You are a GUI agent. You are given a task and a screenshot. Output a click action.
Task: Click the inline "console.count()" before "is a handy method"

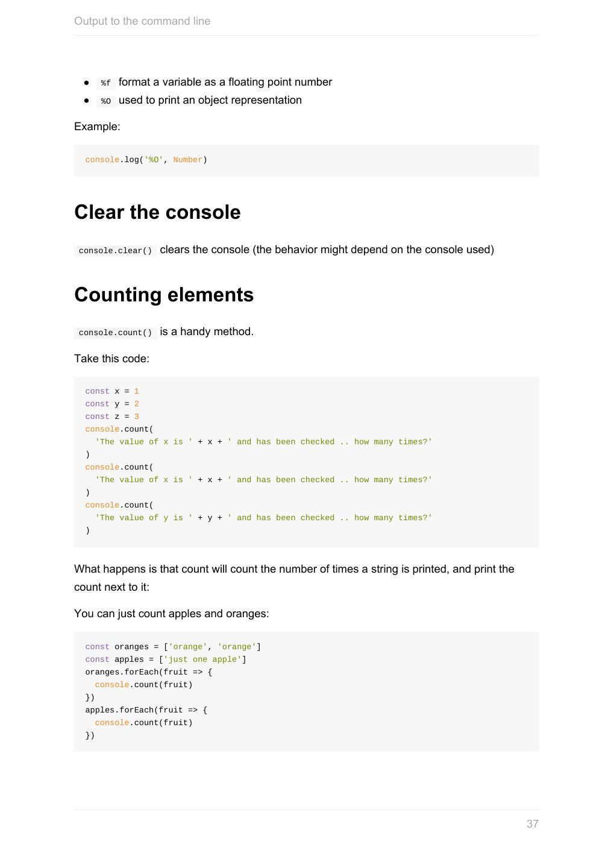[x=115, y=333]
